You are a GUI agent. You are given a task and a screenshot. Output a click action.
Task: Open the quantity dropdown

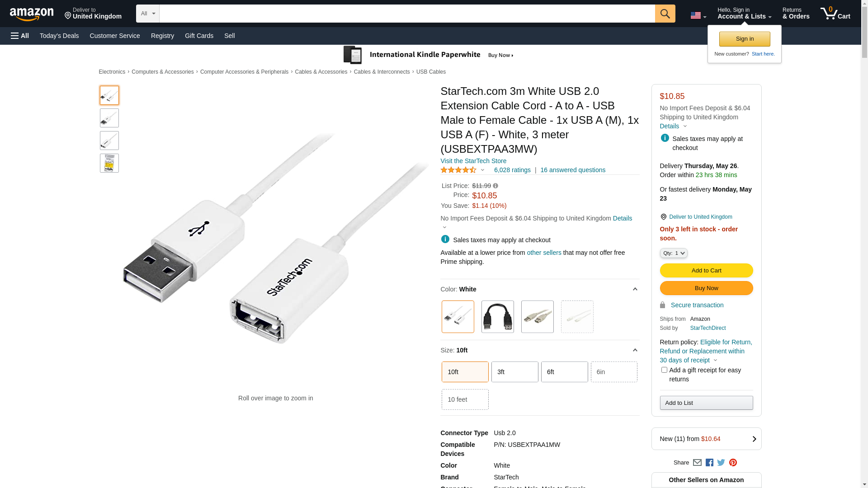point(674,253)
